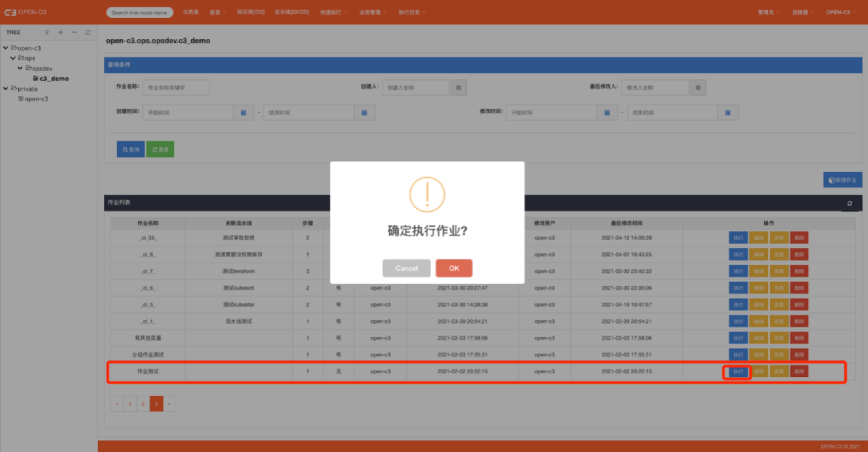The height and width of the screenshot is (452, 868).
Task: Focus the Search tree node name field
Action: coord(139,13)
